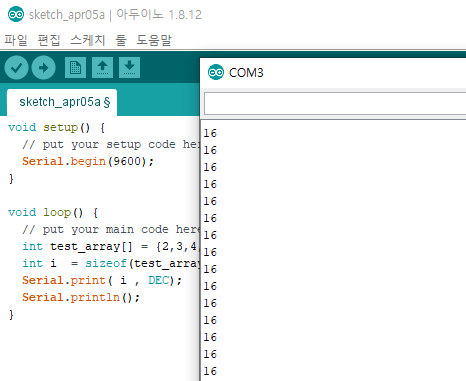Viewport: 466px width, 381px height.
Task: Open the 도움말 menu
Action: click(x=154, y=40)
